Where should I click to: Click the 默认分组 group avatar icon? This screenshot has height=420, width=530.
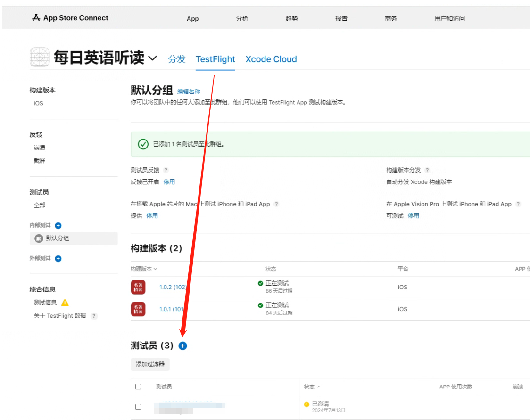pos(39,239)
